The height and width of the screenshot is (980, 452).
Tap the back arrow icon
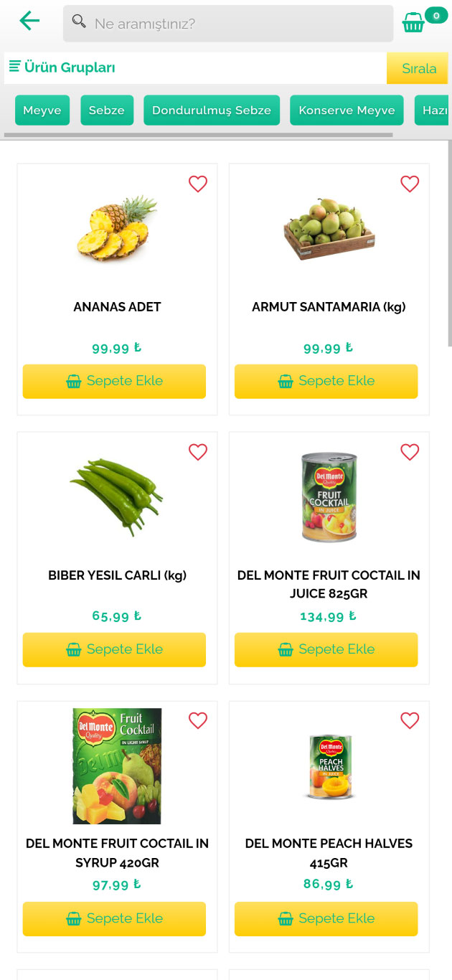click(29, 22)
